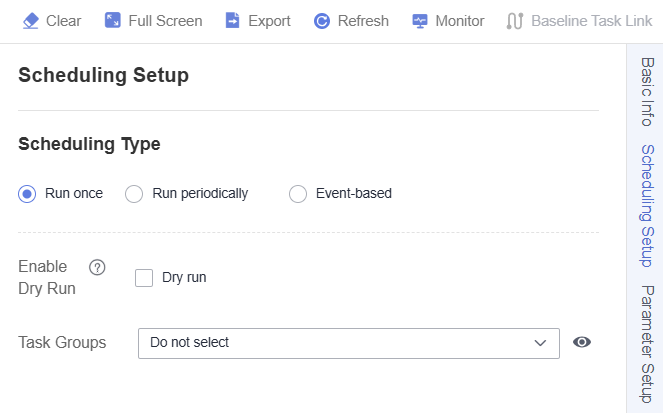Click the Dry run checkbox label text

click(x=184, y=277)
